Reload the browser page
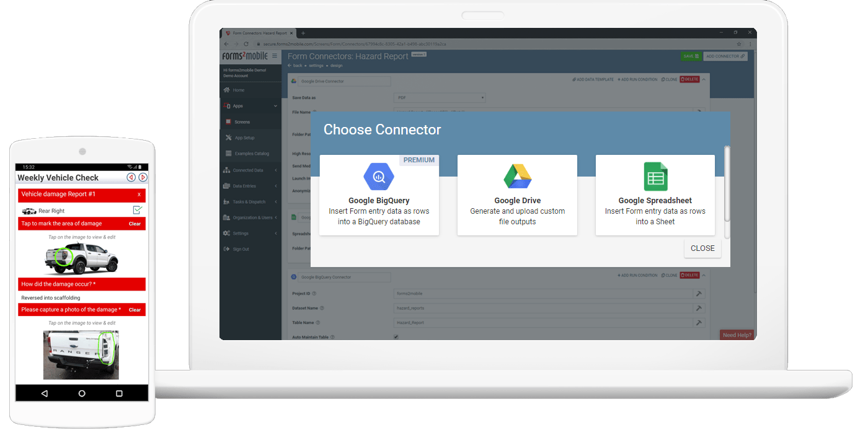Screen dimensions: 868x438 click(246, 44)
